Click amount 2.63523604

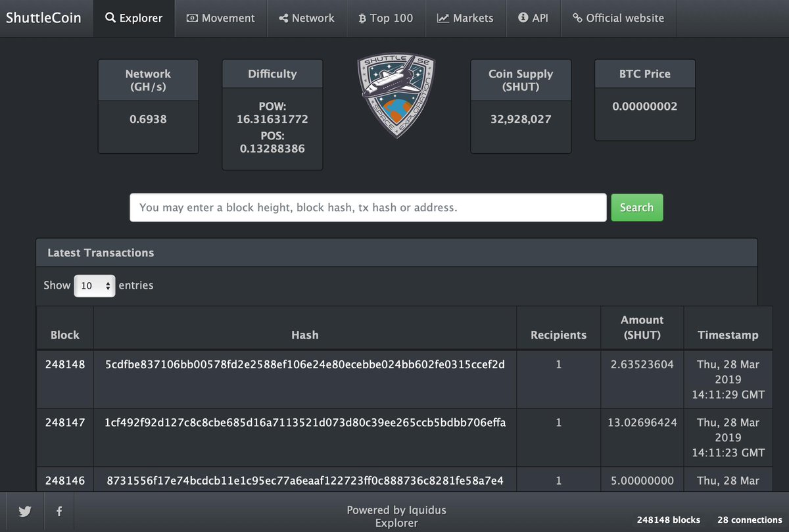point(642,364)
